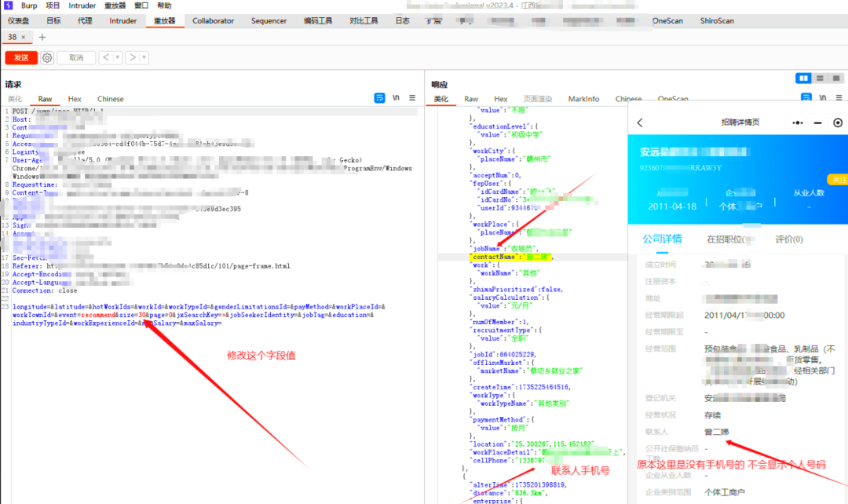The image size is (848, 504).
Task: Open the 项目 menu
Action: 53,5
